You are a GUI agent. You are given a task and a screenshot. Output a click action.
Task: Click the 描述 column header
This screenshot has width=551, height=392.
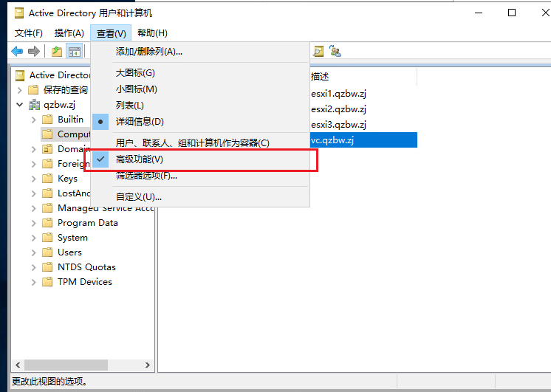[320, 76]
